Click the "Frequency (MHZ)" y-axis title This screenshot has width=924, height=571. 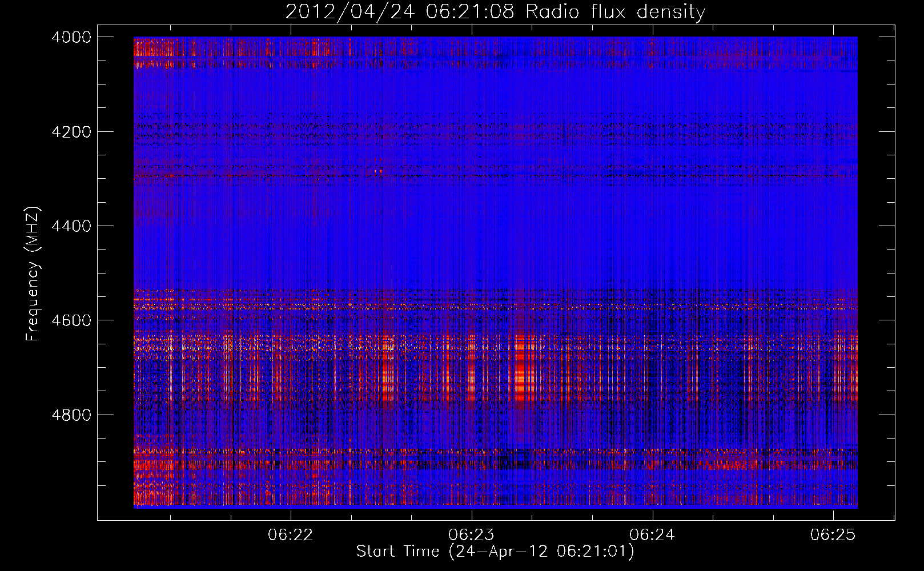[x=33, y=274]
